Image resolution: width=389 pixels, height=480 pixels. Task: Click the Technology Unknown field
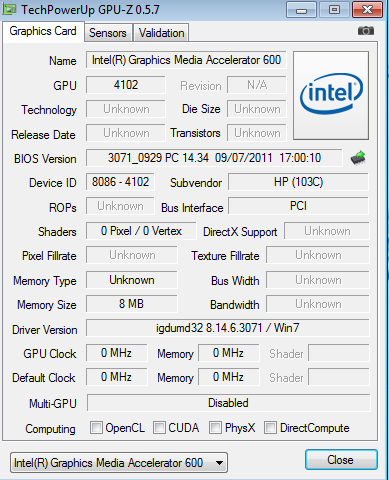(x=126, y=109)
